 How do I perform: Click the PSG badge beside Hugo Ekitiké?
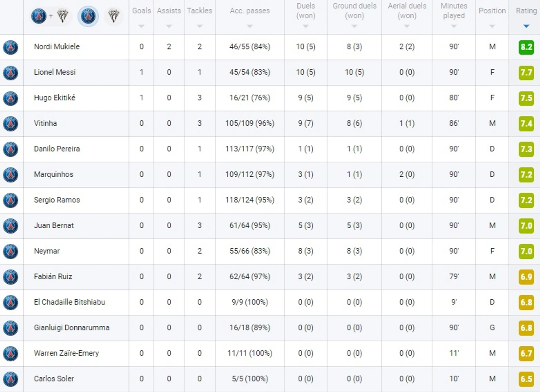coord(11,98)
